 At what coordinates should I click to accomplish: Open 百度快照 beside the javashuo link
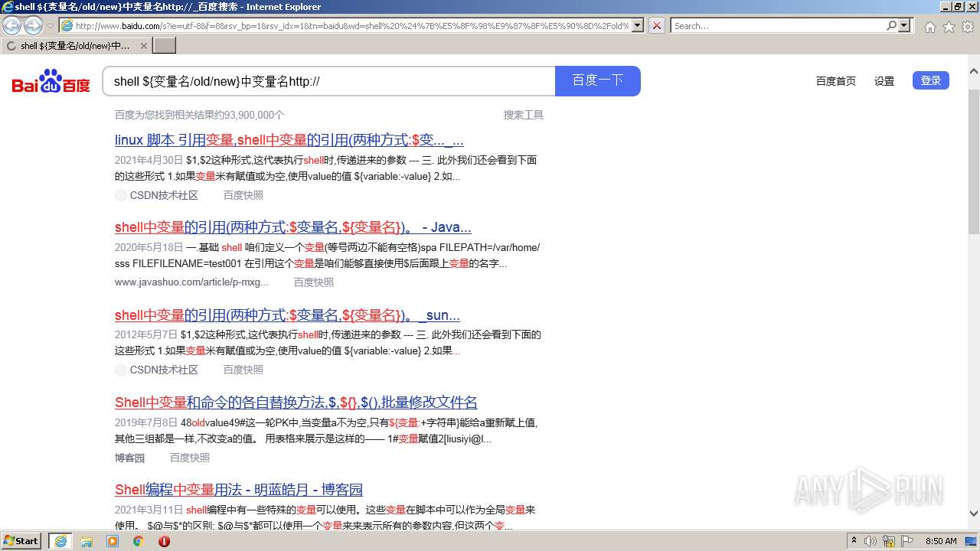314,282
